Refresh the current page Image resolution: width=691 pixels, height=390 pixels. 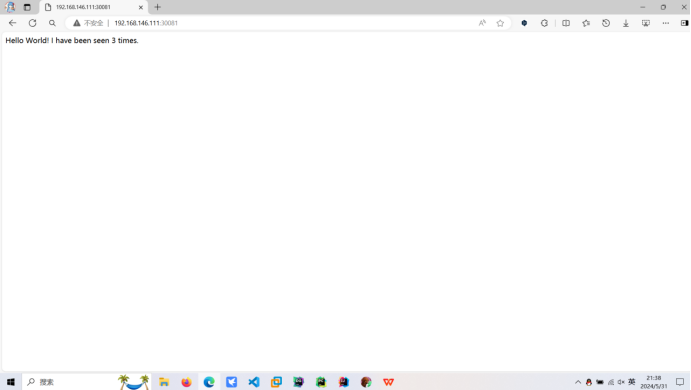[x=33, y=23]
